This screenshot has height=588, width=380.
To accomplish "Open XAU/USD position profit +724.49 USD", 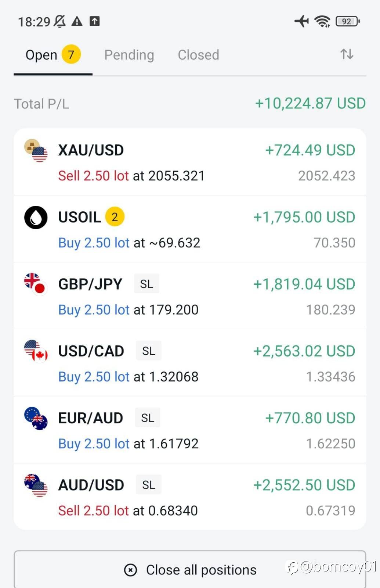I will pyautogui.click(x=310, y=150).
